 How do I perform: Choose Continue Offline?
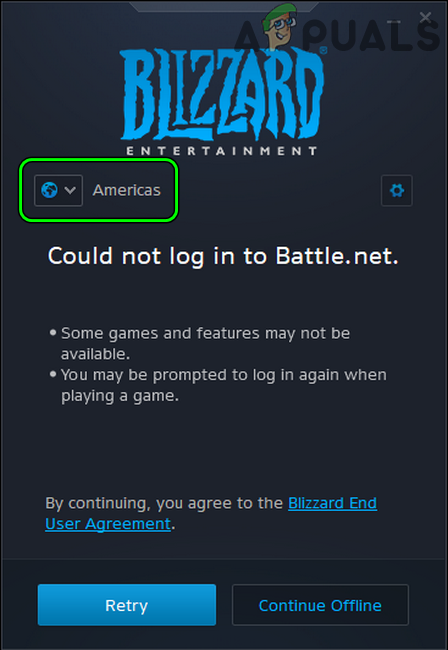[x=320, y=605]
